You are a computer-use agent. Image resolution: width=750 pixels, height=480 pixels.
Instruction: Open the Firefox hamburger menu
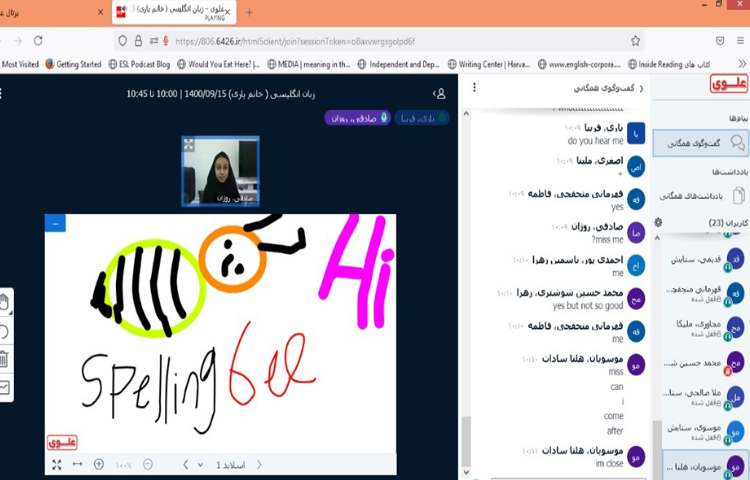pos(740,41)
